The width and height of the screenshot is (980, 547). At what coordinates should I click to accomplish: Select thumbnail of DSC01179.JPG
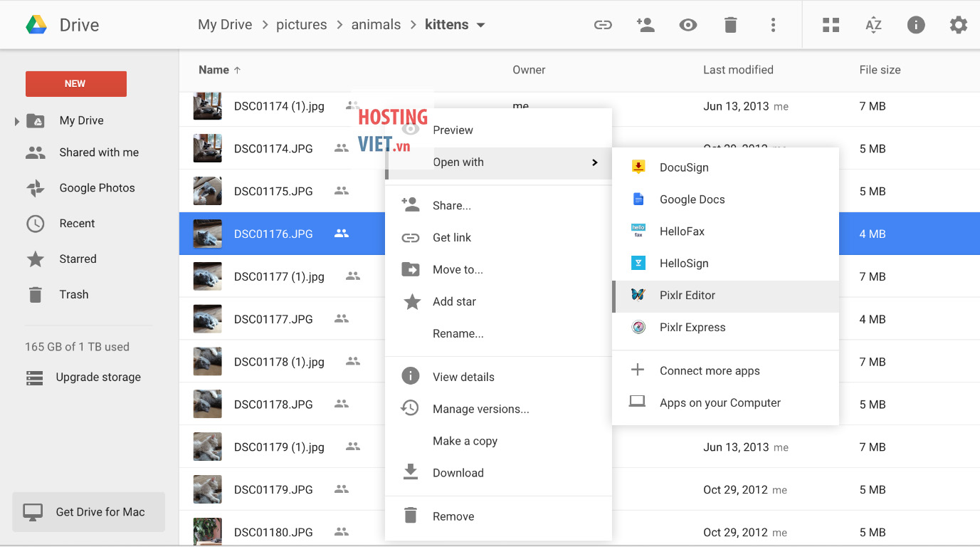[x=208, y=489]
